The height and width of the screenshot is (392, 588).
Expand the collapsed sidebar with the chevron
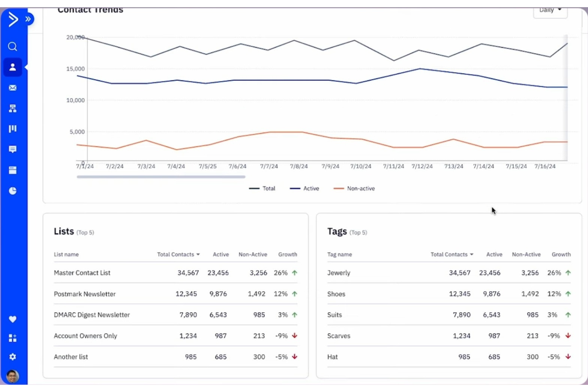click(28, 18)
